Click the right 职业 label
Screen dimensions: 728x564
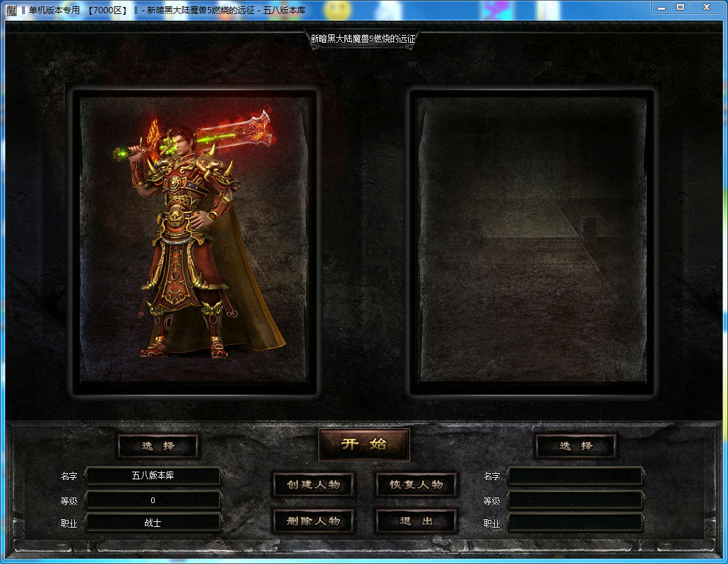[491, 523]
